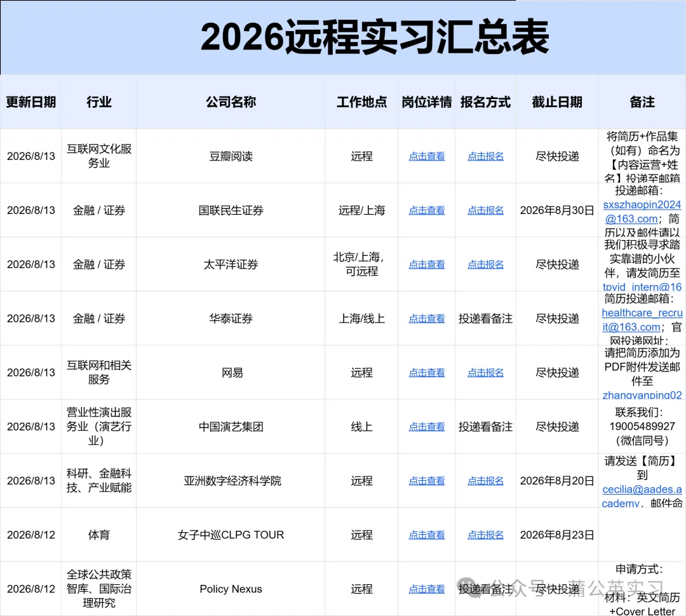Viewport: 686px width, 616px height.
Task: Open 点击查看 link for 亚洲数字经济科学院
Action: coord(427,481)
